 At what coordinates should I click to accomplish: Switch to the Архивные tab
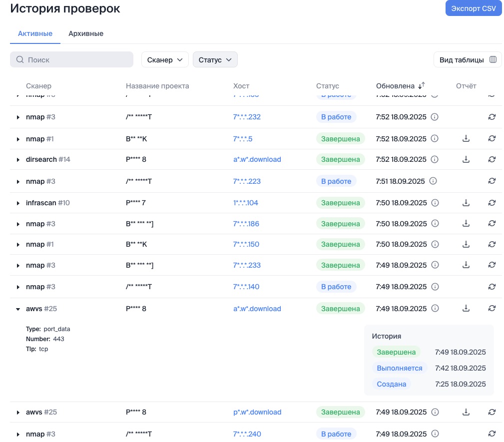[x=86, y=33]
